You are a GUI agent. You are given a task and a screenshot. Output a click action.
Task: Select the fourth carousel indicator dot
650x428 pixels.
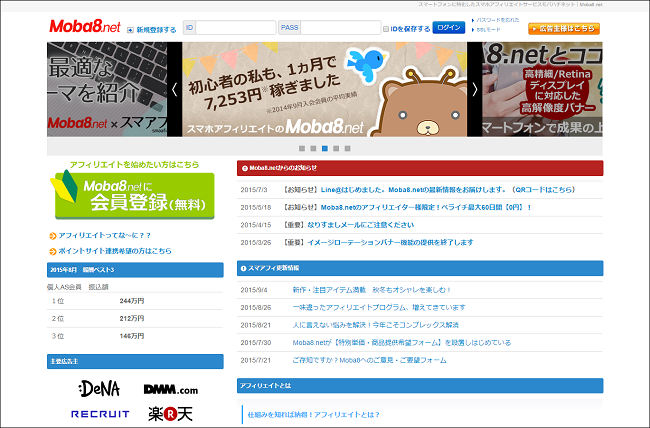pos(336,148)
